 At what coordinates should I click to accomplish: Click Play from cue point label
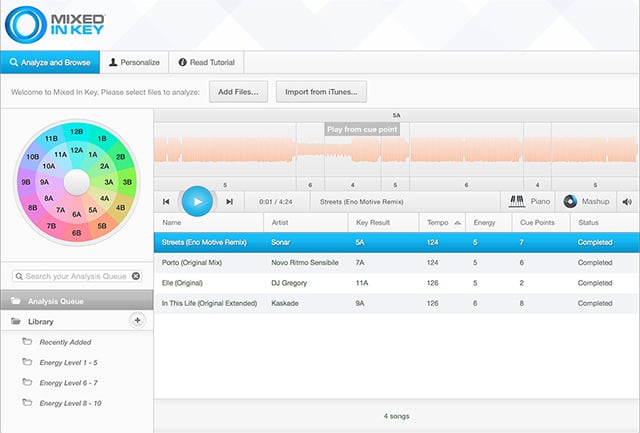362,129
